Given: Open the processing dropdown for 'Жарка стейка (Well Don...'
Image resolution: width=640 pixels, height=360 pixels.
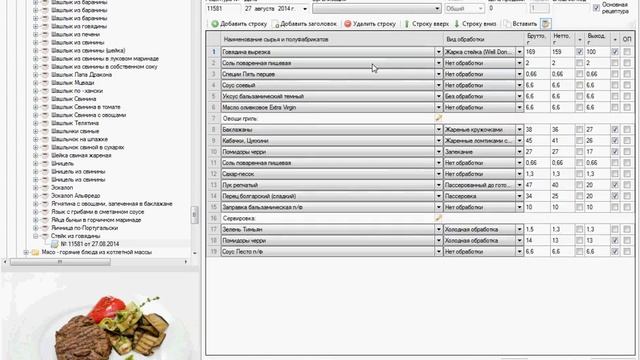Looking at the screenshot, I should click(x=519, y=52).
